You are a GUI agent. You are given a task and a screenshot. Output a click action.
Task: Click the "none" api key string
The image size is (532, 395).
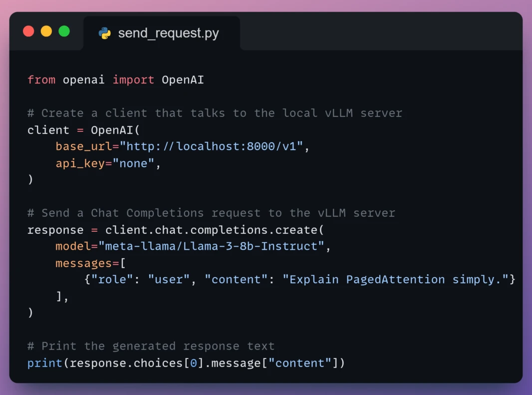point(133,163)
